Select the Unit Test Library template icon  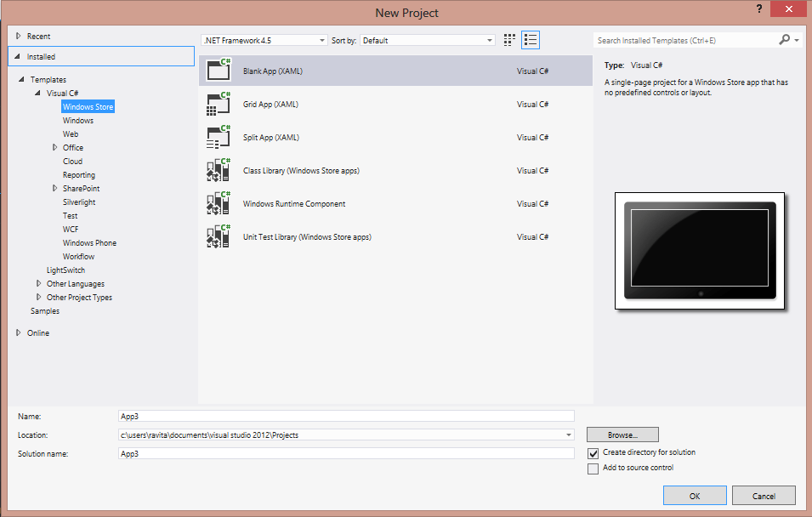tap(218, 236)
